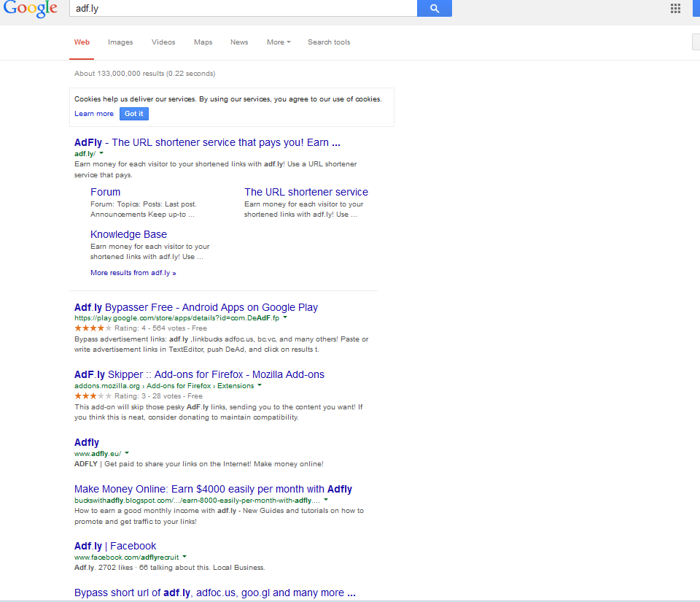This screenshot has width=700, height=602.
Task: Open Adf.ly Bypasser Free Google Play result
Action: click(x=196, y=307)
